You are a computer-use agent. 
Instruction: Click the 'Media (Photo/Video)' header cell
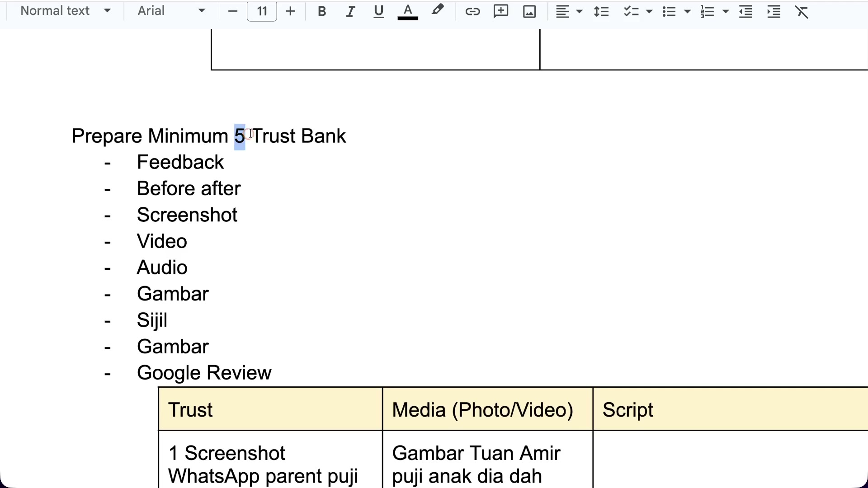click(x=487, y=409)
